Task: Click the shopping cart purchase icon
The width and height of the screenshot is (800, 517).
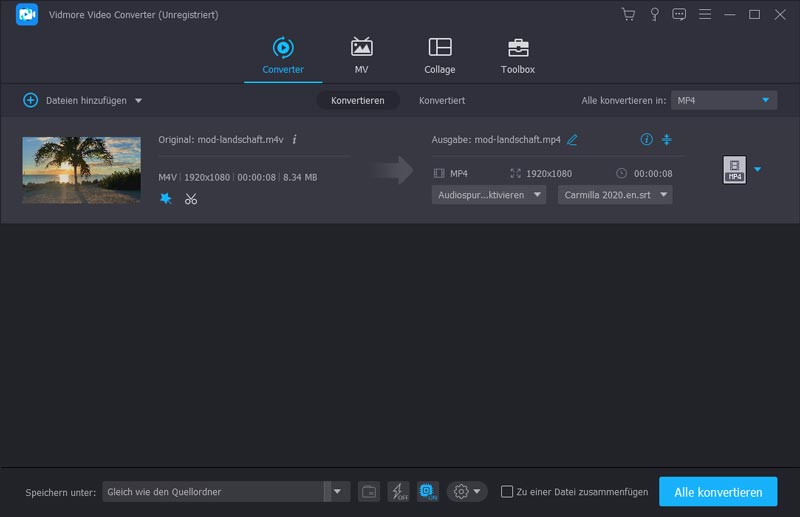Action: pyautogui.click(x=628, y=15)
